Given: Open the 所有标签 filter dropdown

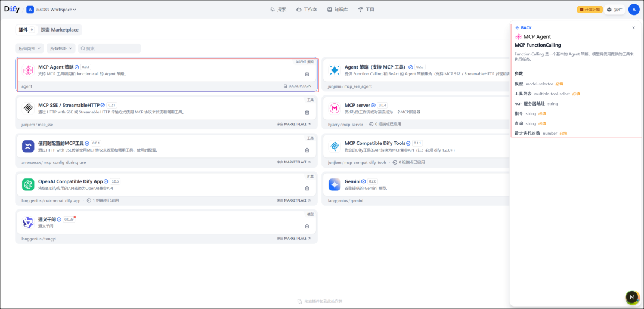Looking at the screenshot, I should [x=61, y=48].
